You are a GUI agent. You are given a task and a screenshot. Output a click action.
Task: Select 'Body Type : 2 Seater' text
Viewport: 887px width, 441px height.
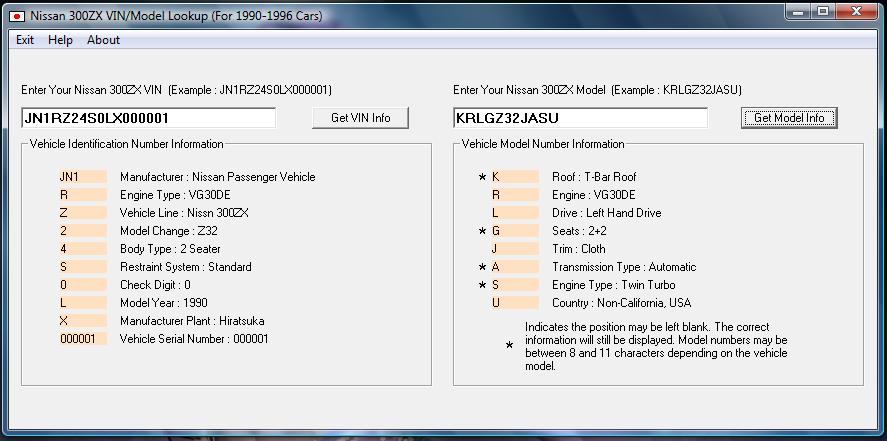[170, 249]
